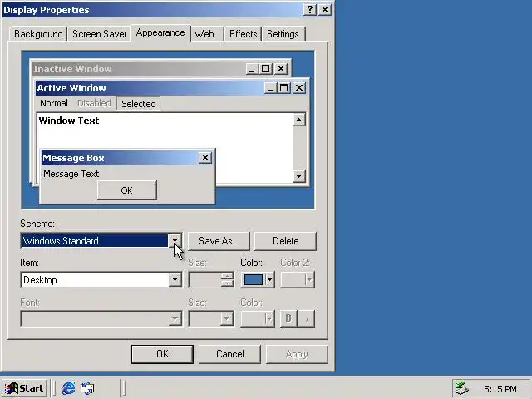Screen dimensions: 532x399
Task: Click the Apply button
Action: click(x=297, y=354)
